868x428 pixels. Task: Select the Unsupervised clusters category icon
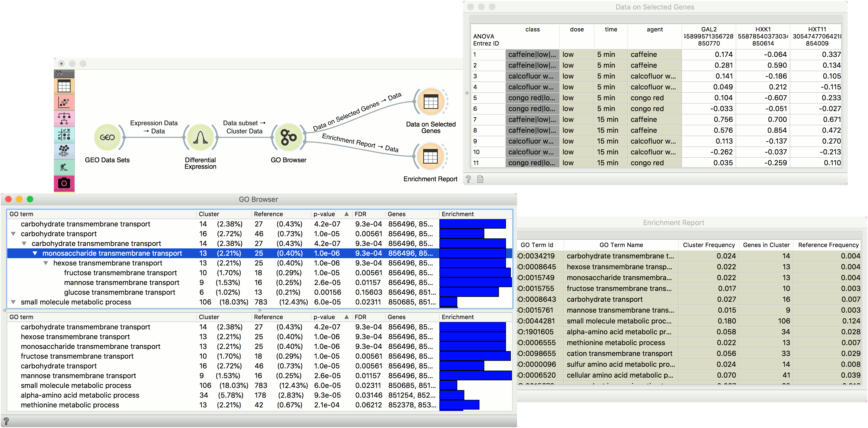point(64,151)
